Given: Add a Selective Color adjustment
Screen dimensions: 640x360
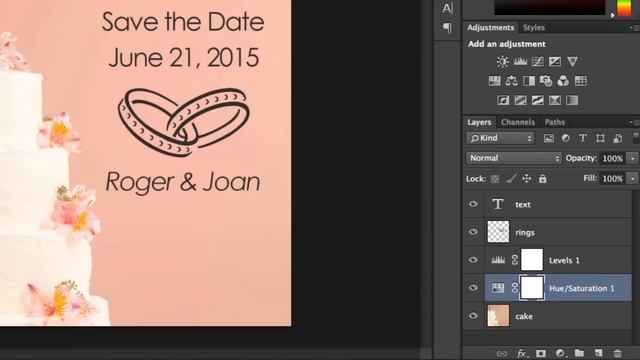Looking at the screenshot, I should click(x=555, y=100).
